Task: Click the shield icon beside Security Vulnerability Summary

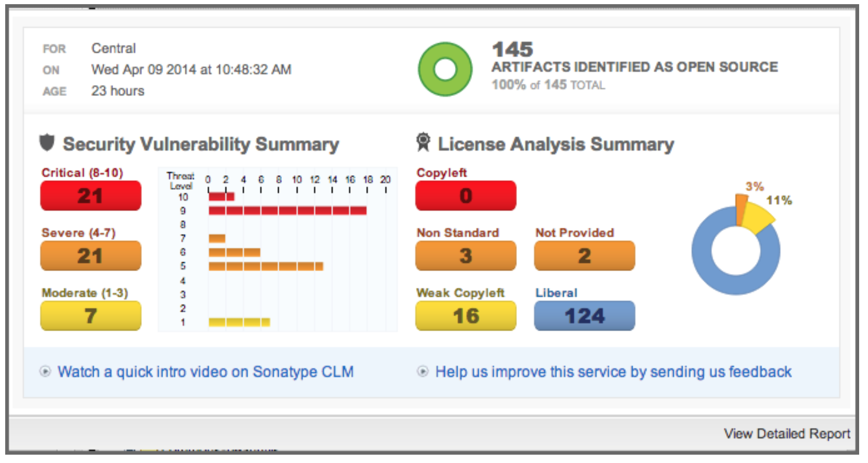Action: coord(47,142)
